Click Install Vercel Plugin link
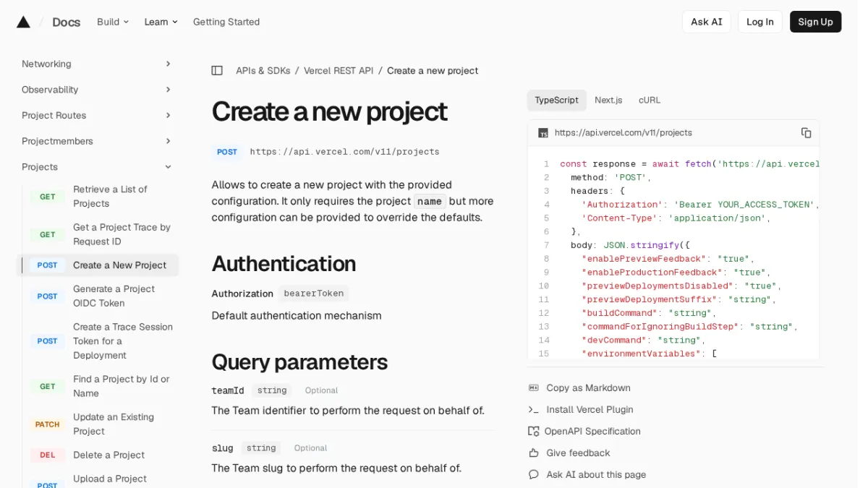The image size is (868, 488). [x=590, y=410]
